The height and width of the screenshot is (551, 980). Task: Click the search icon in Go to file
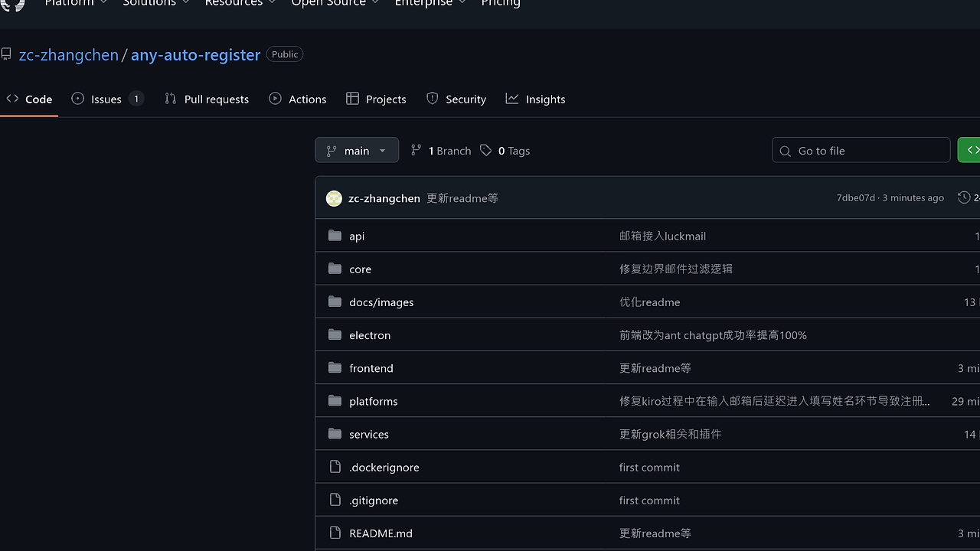(x=785, y=151)
